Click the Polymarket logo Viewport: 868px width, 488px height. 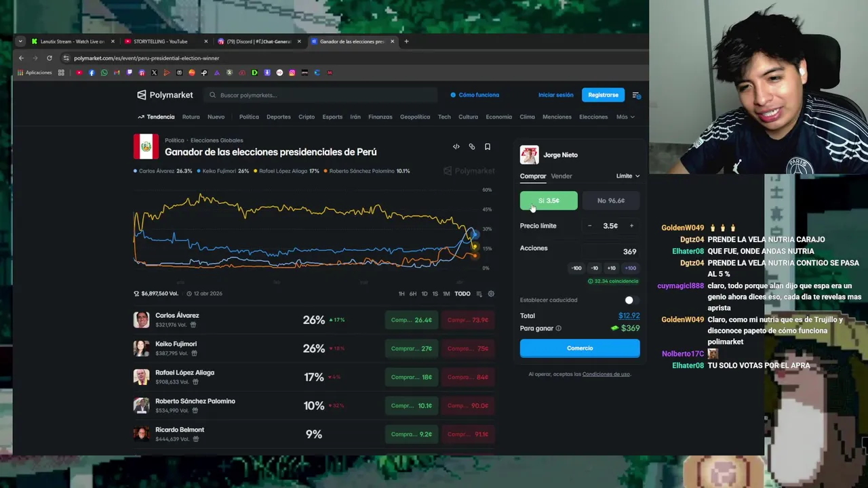tap(165, 95)
